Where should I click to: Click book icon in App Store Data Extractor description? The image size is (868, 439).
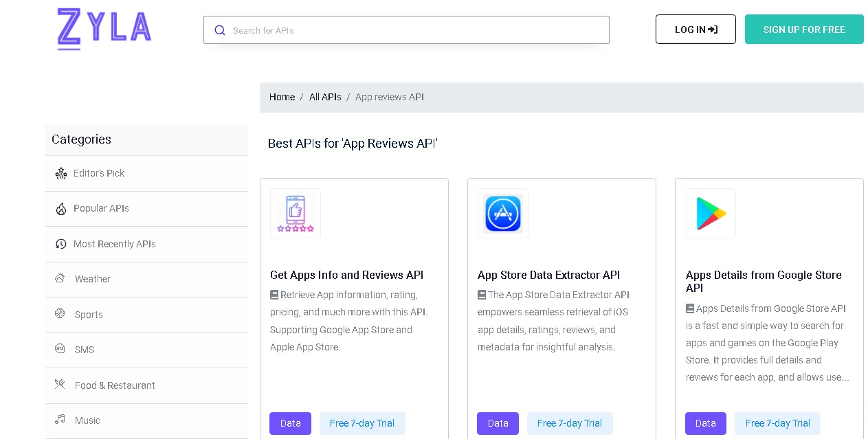point(482,295)
